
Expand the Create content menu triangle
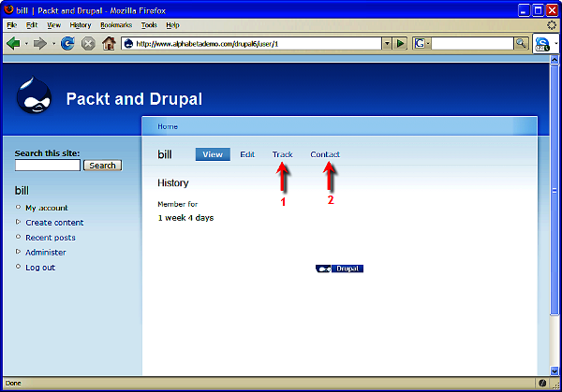pyautogui.click(x=18, y=222)
